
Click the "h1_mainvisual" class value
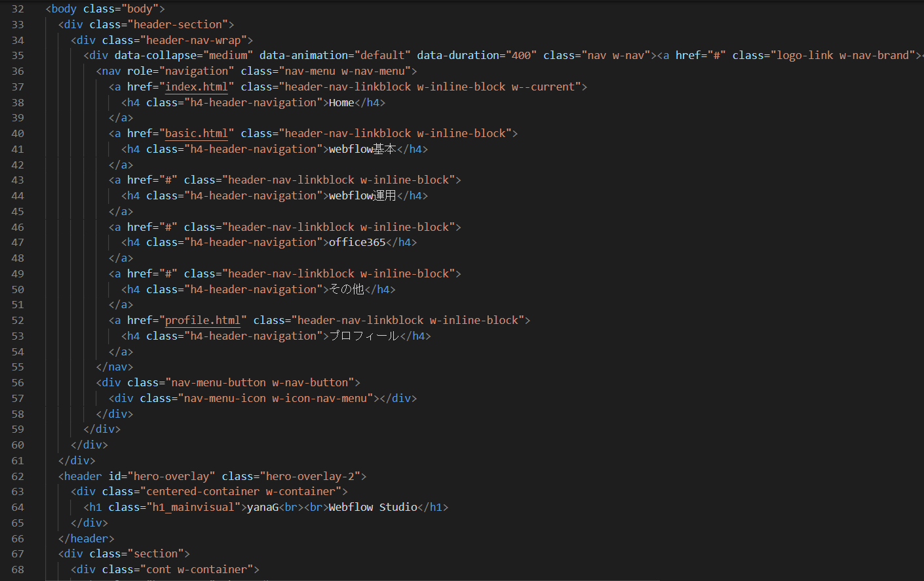[x=193, y=507]
